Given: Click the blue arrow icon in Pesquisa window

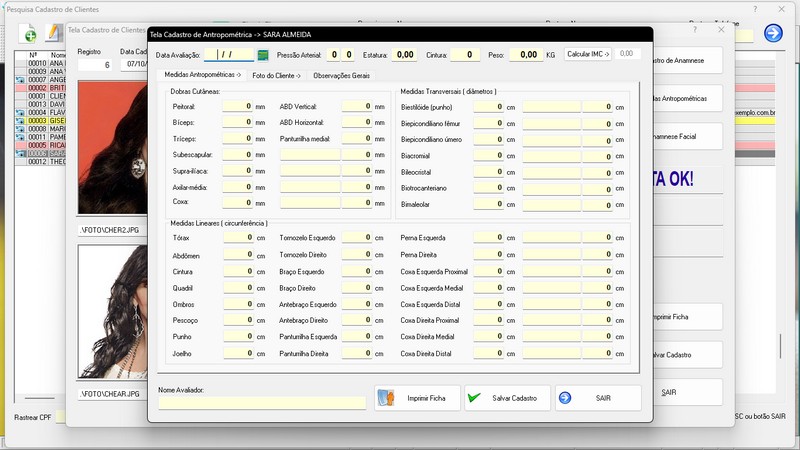Looking at the screenshot, I should (773, 33).
